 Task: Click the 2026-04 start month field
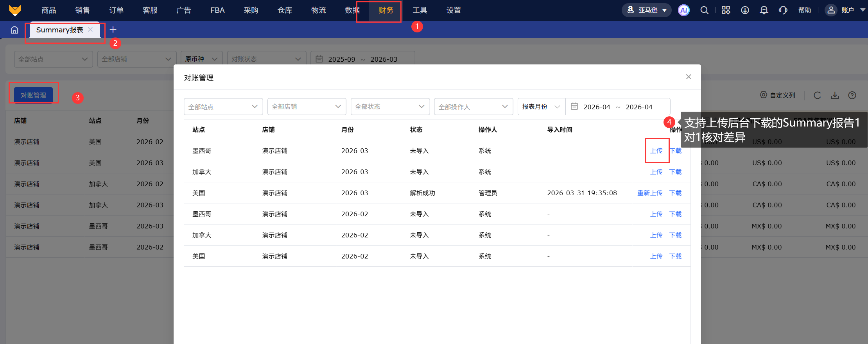[597, 107]
